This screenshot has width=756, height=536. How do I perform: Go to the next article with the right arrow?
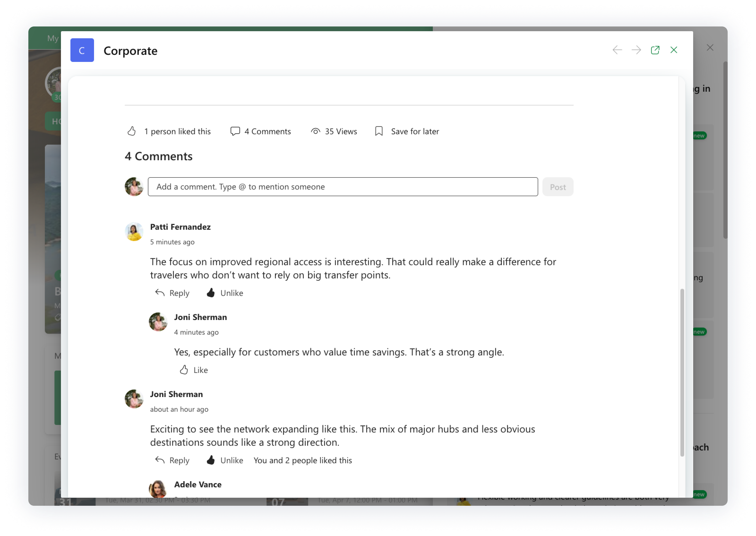636,50
